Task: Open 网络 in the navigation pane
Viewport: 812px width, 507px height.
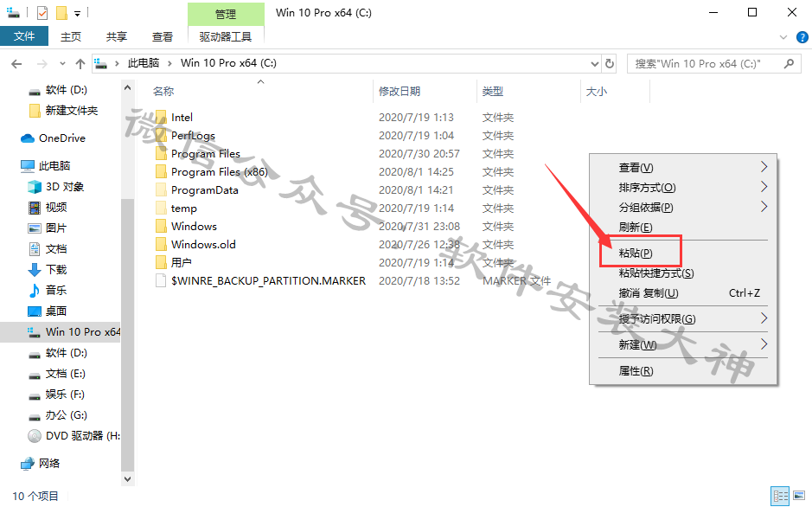Action: tap(49, 463)
